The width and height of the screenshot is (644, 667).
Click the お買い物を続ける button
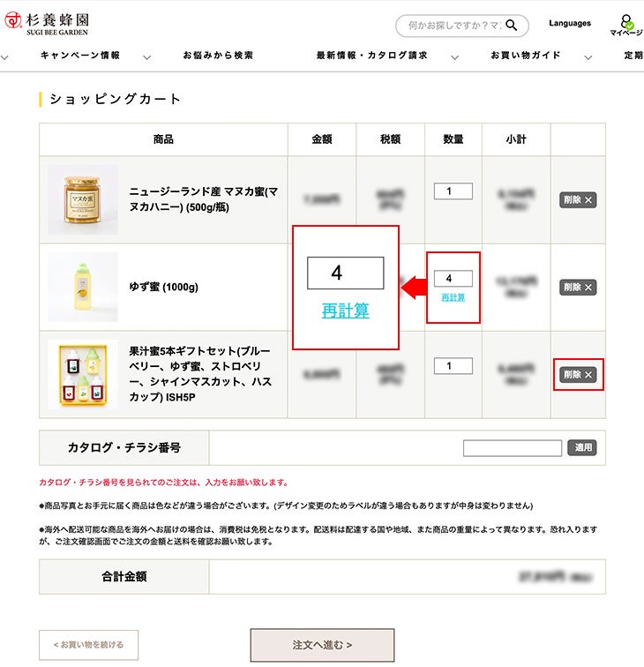click(88, 645)
